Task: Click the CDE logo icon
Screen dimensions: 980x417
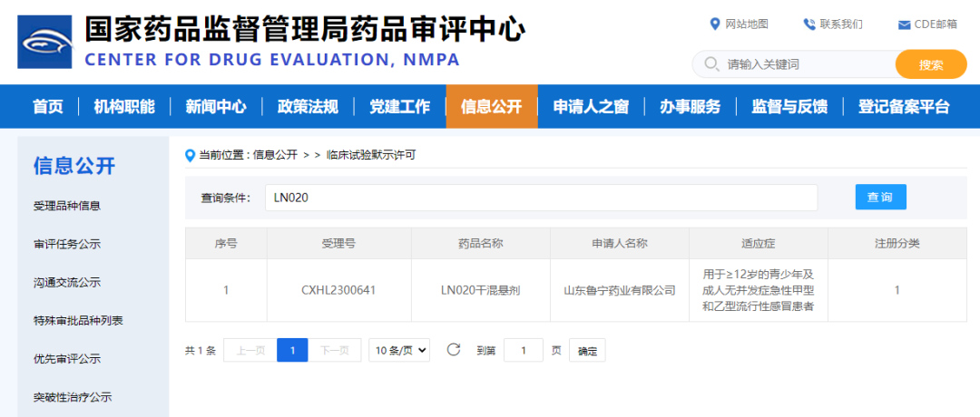Action: (44, 41)
